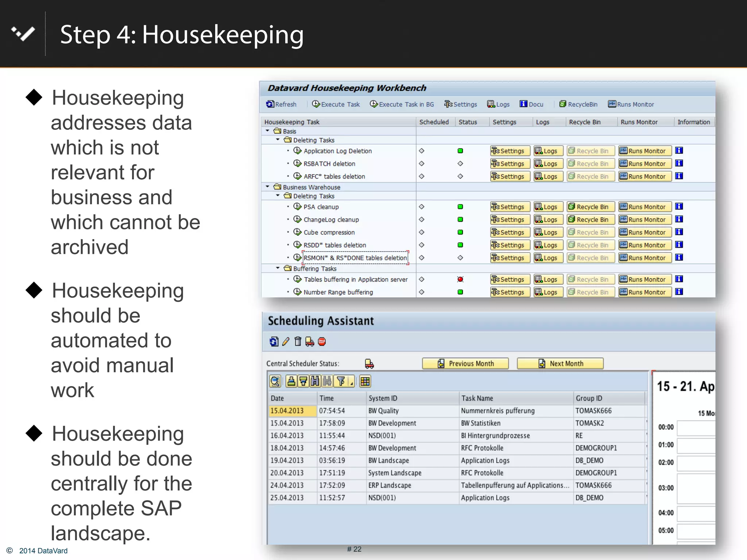Collapse the Business Warehouse tree node
The width and height of the screenshot is (747, 560).
267,187
